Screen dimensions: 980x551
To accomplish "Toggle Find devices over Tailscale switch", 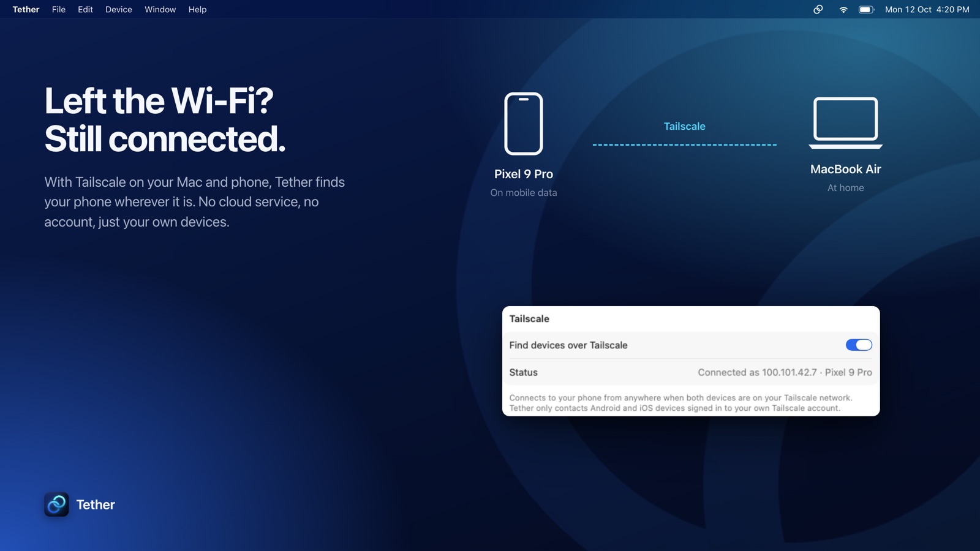I will [x=859, y=345].
